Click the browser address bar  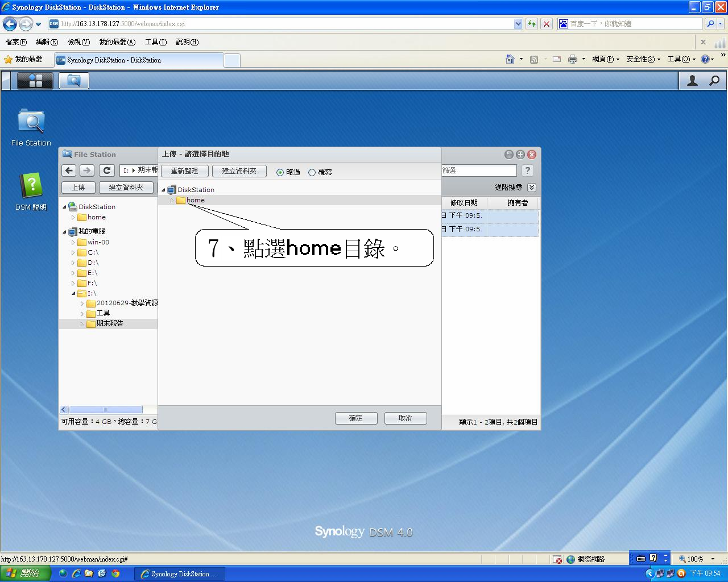click(281, 24)
